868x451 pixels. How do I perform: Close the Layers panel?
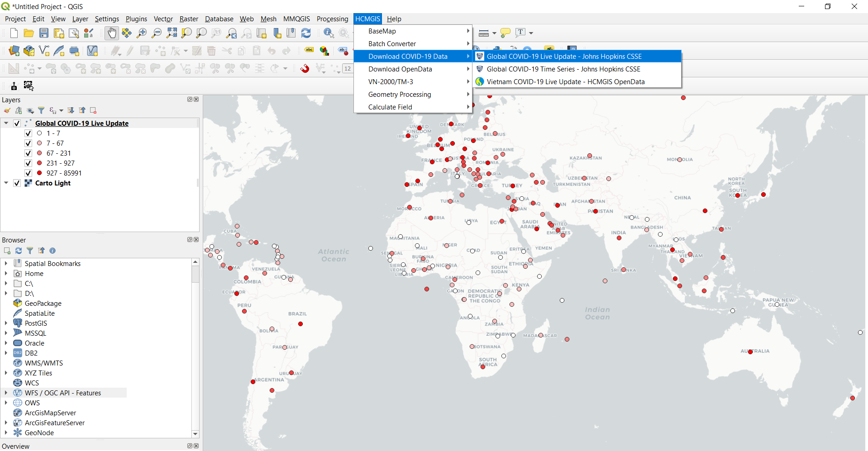pyautogui.click(x=196, y=100)
